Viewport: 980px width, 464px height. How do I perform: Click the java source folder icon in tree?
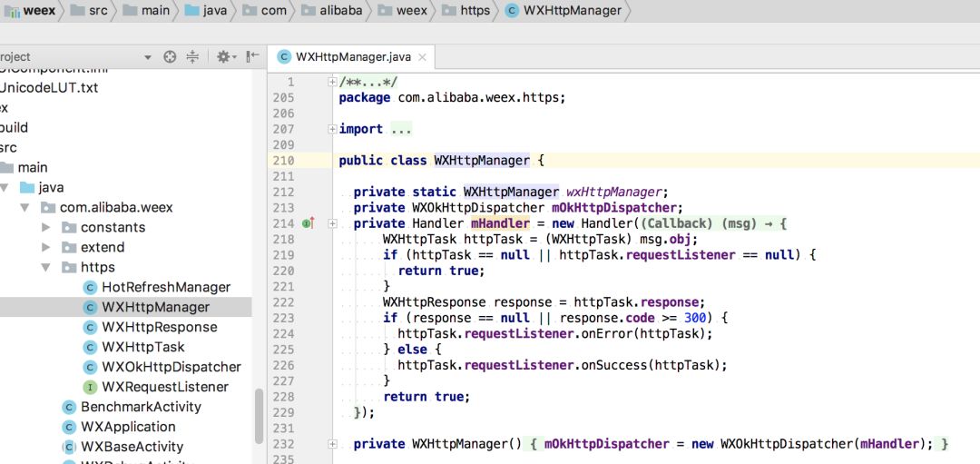(x=27, y=188)
